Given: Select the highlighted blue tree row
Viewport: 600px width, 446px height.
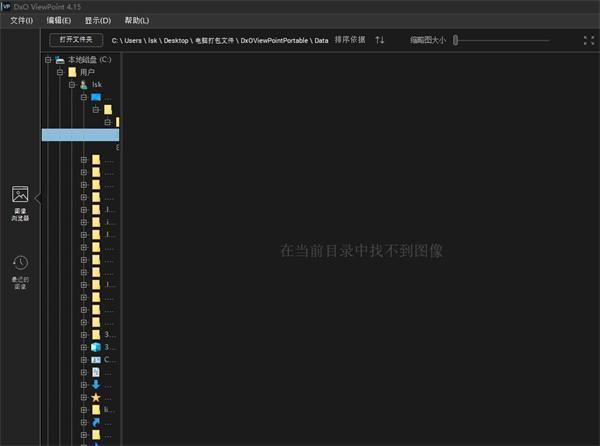Looking at the screenshot, I should 80,135.
